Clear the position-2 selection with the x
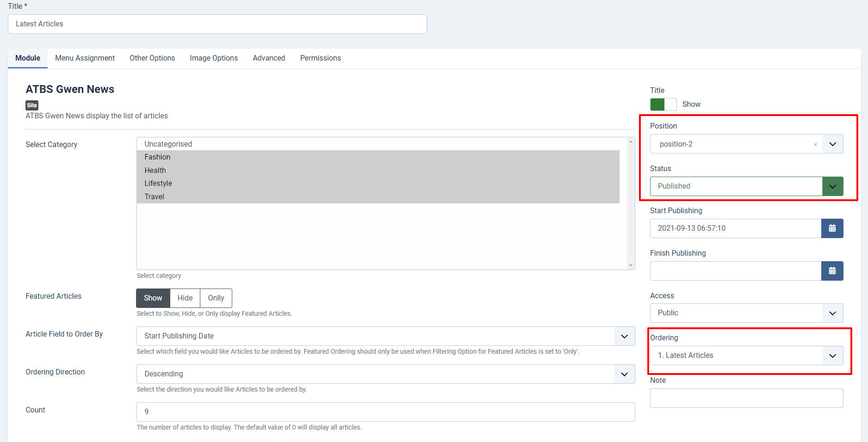 815,145
